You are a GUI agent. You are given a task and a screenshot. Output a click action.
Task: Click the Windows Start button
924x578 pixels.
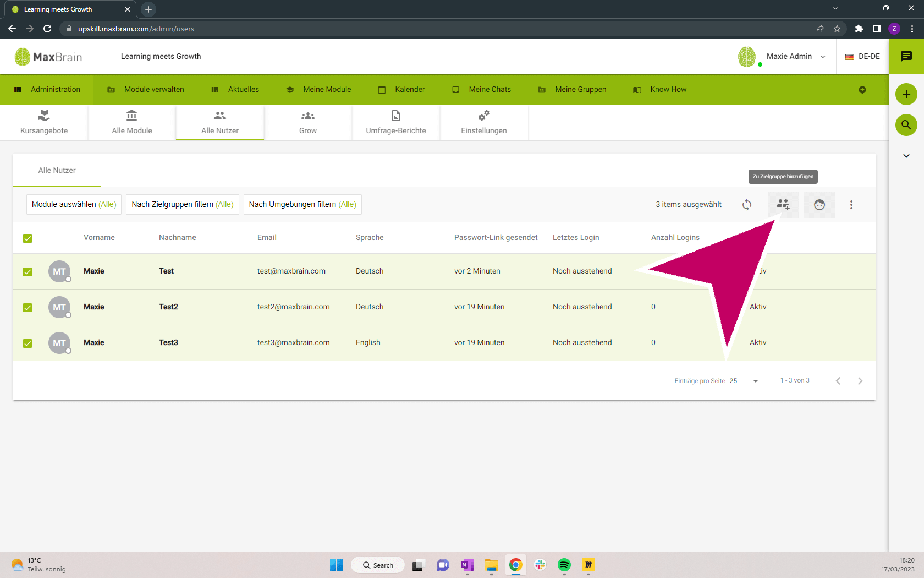(336, 565)
